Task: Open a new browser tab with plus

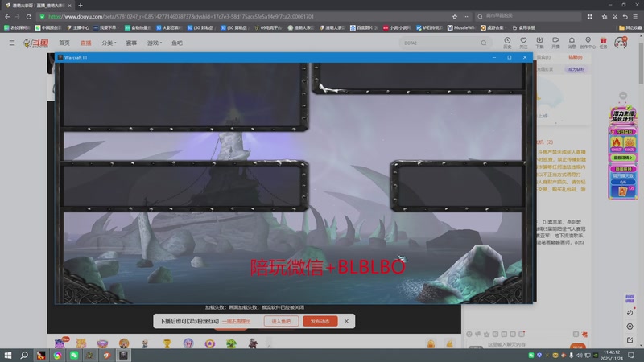Action: click(80, 6)
